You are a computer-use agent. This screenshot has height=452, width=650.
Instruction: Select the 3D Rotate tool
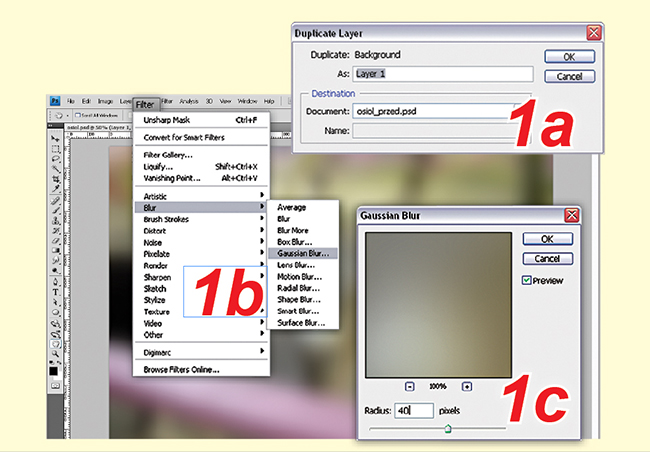click(55, 324)
